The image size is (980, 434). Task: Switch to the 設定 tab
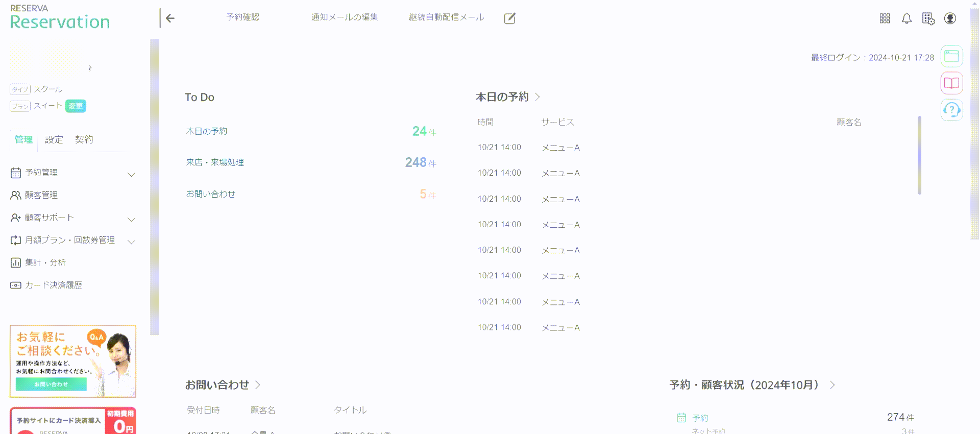coord(54,140)
